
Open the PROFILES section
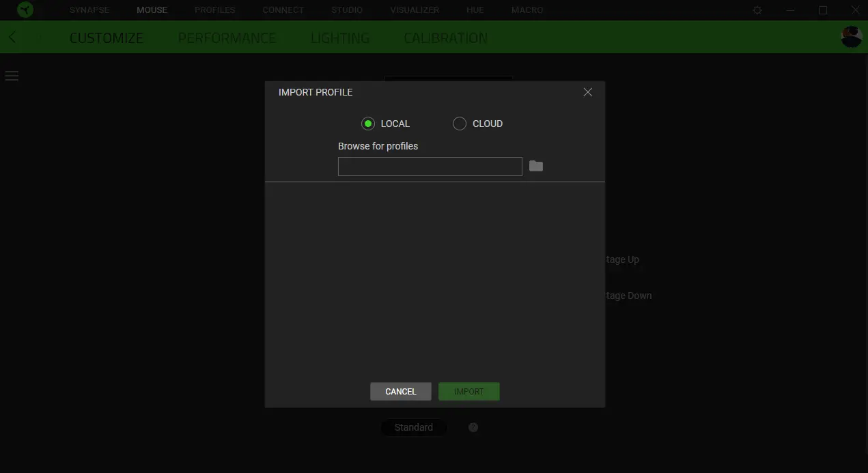click(x=214, y=10)
